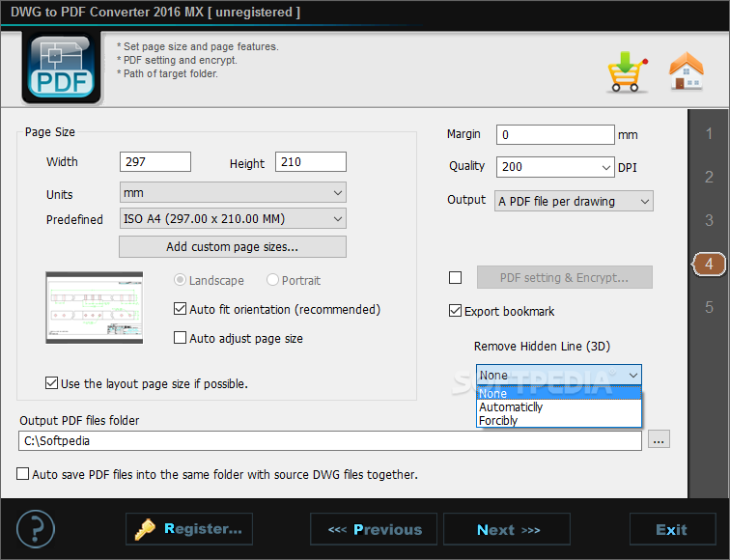Enable Auto adjust page size

[x=180, y=338]
